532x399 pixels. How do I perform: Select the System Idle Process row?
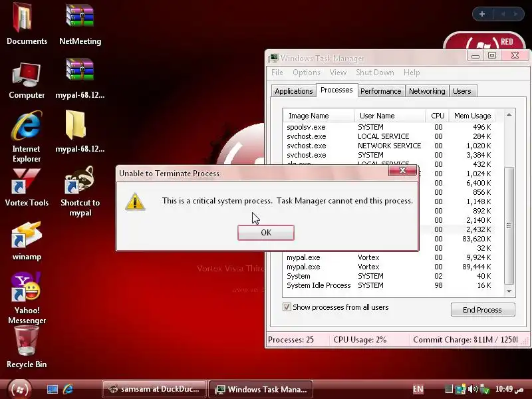click(x=389, y=286)
